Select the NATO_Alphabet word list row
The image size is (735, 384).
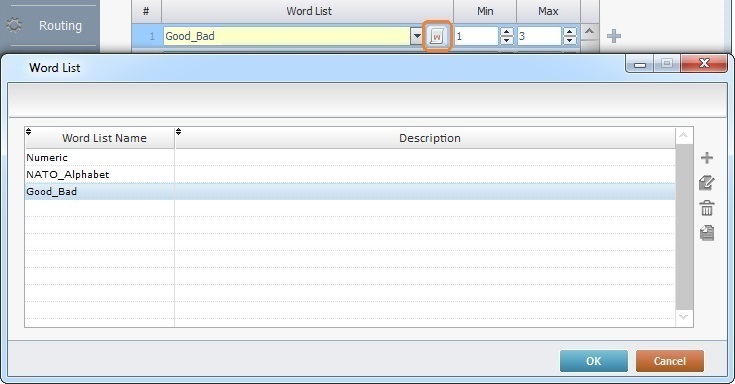[x=350, y=174]
